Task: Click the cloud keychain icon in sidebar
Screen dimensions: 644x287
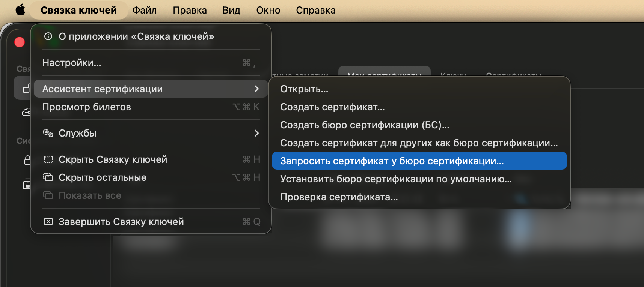Action: click(26, 112)
